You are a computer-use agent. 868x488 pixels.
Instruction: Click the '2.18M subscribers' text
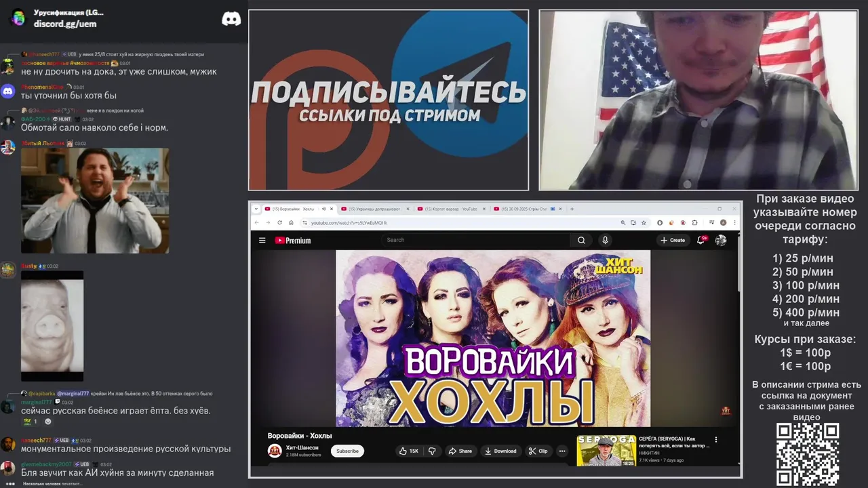click(x=303, y=455)
